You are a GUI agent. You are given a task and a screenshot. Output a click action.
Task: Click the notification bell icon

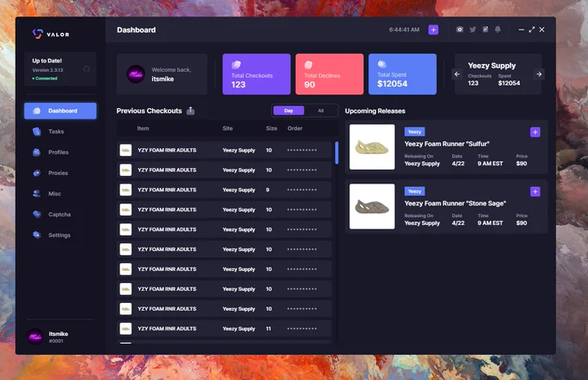(498, 29)
